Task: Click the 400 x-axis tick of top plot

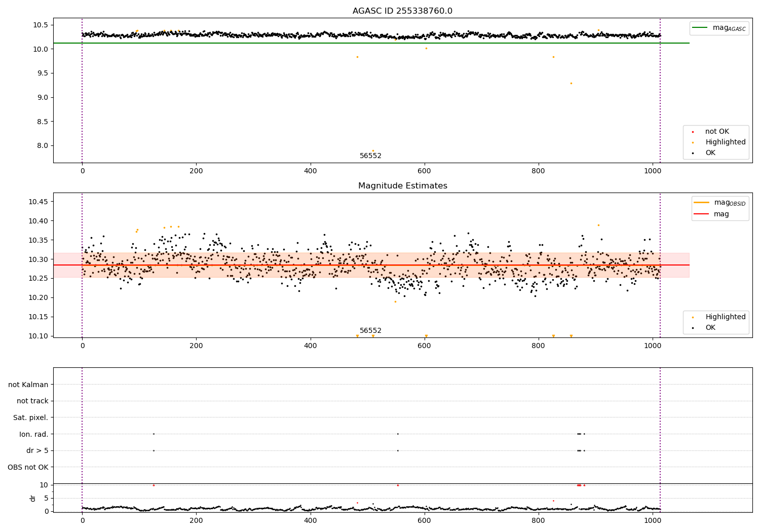Action: coord(310,171)
